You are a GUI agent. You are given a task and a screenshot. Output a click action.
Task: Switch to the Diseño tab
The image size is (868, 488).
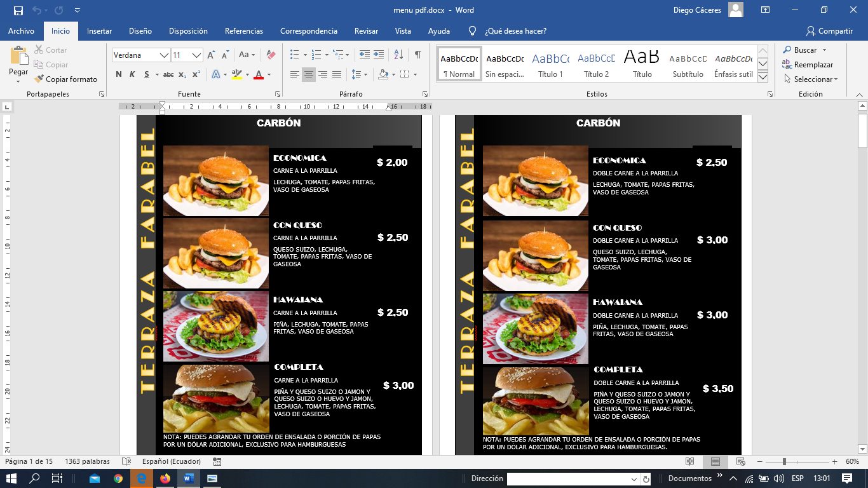pos(140,31)
